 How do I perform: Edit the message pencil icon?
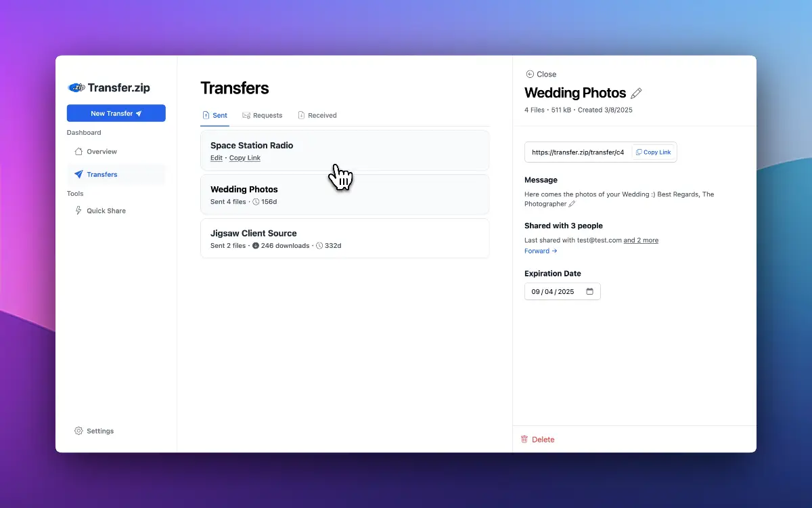point(572,204)
